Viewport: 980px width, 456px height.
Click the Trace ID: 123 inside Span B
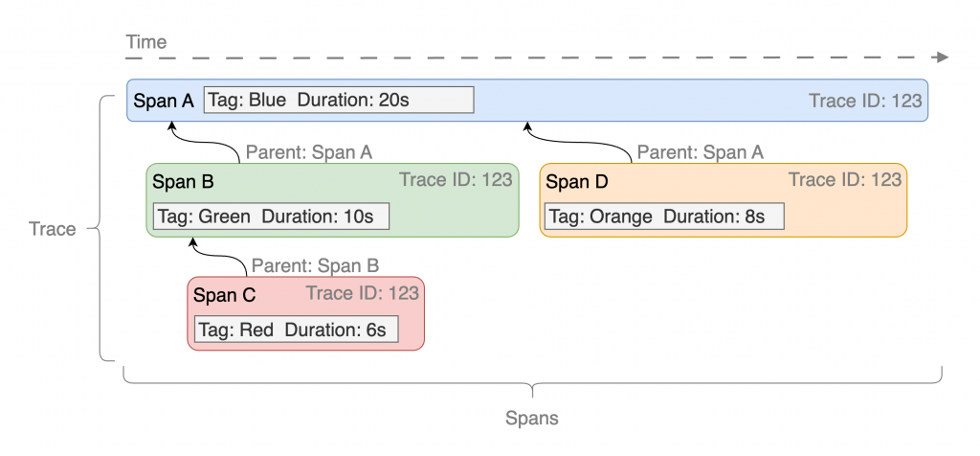coord(456,180)
